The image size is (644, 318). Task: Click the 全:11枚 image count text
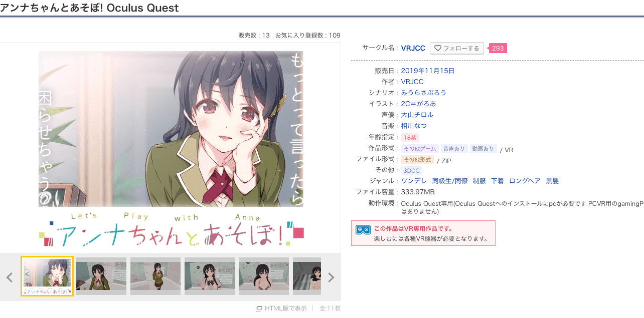coord(330,308)
